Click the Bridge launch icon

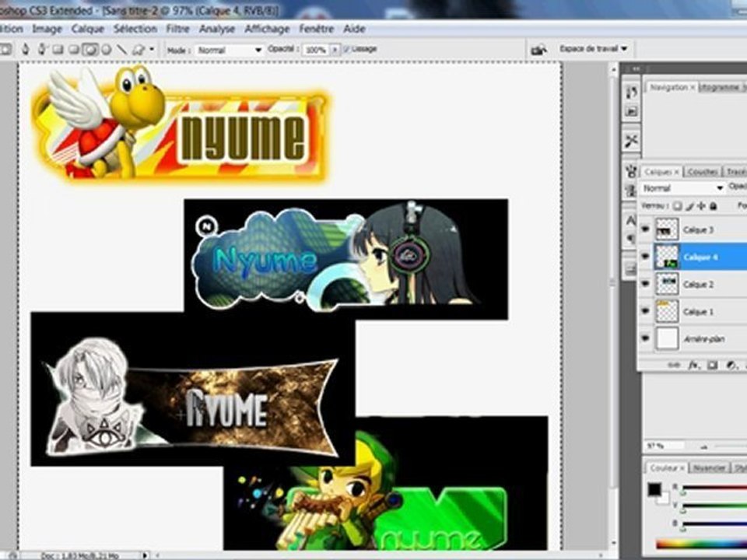[x=538, y=49]
